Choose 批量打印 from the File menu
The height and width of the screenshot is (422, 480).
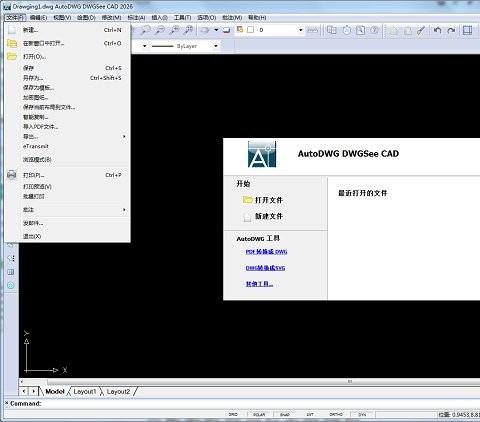(x=67, y=197)
